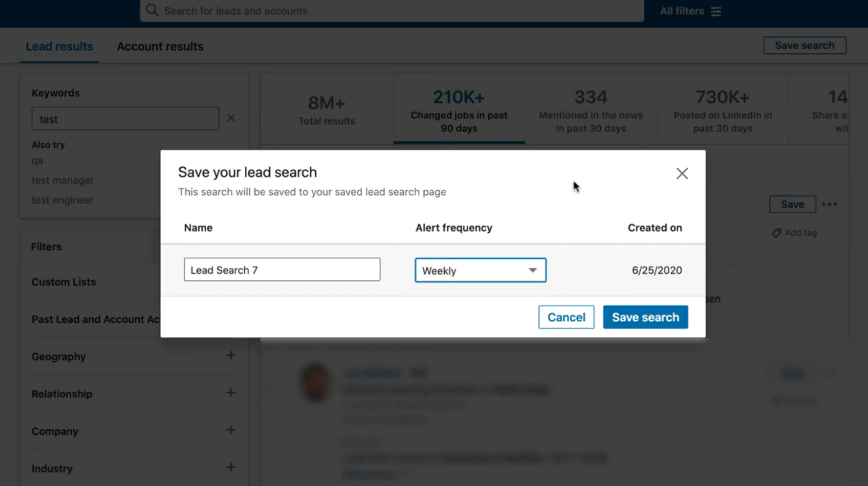Expand the Geography filter plus icon
Image resolution: width=868 pixels, height=486 pixels.
231,355
